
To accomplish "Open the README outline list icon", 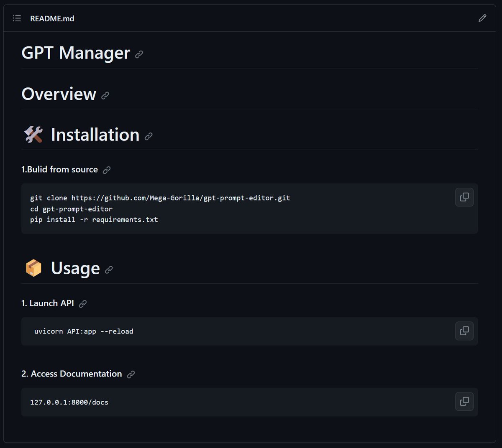I will pos(17,18).
